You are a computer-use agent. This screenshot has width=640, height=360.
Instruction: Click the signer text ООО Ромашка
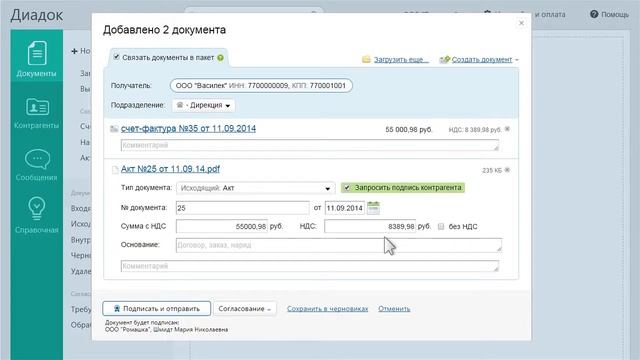coord(166,329)
